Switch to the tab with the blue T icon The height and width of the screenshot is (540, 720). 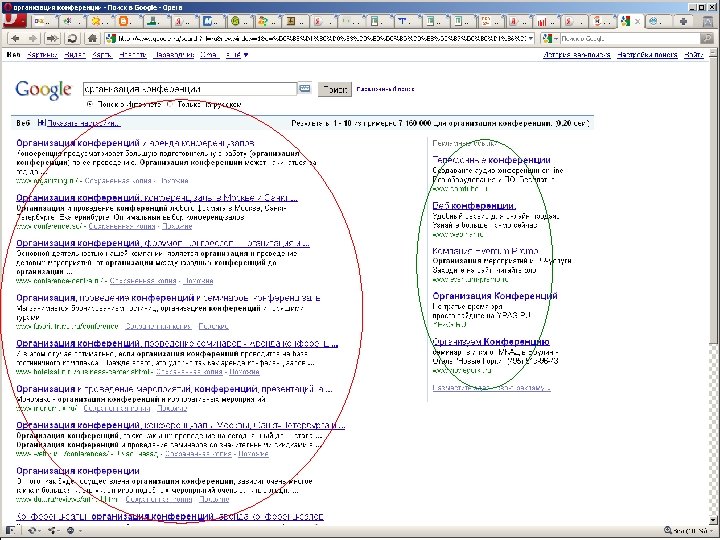tap(407, 21)
